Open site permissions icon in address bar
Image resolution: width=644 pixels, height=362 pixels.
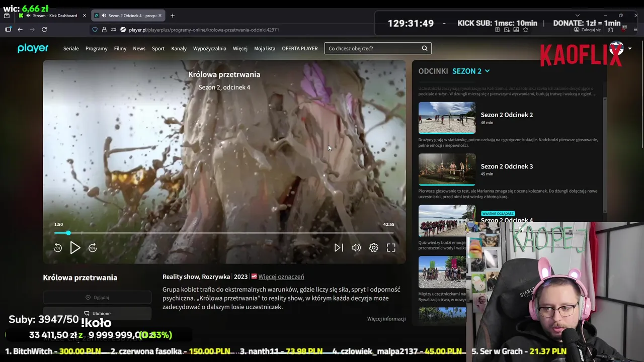pyautogui.click(x=114, y=30)
